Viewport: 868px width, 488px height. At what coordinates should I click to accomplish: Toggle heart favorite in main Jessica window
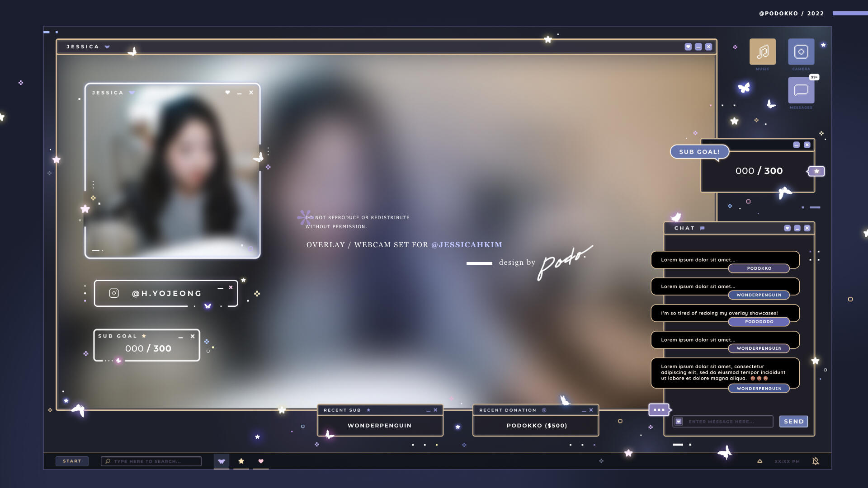(x=688, y=47)
